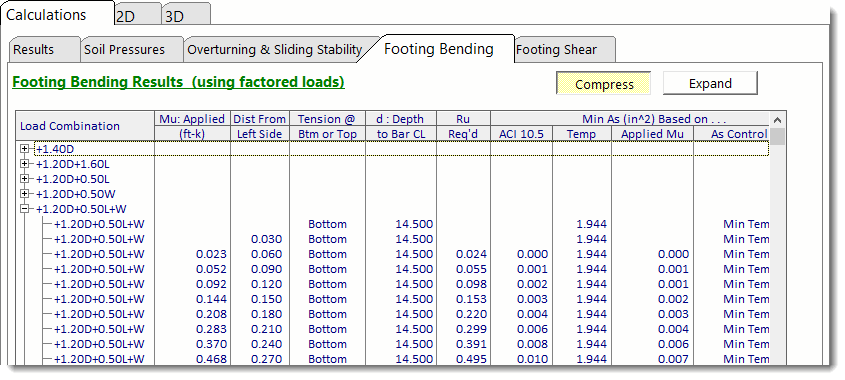Screen dimensions: 845x380
Task: Click distance value 0.060
Action: [267, 254]
